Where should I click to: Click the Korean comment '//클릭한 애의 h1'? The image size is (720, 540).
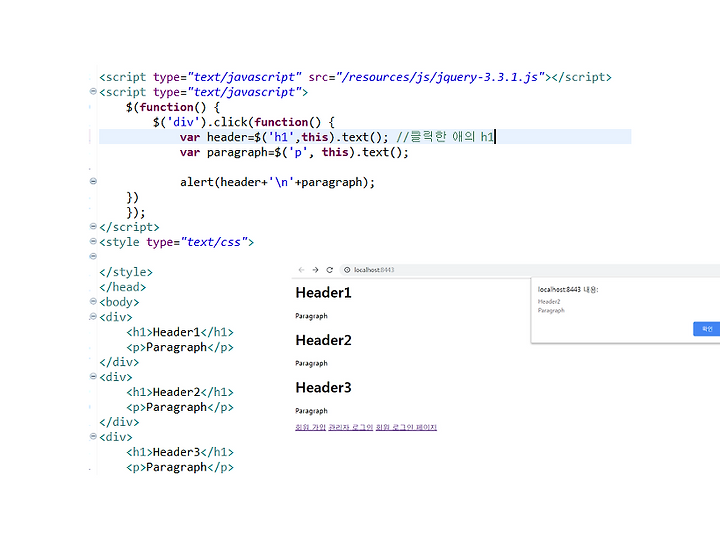point(444,137)
